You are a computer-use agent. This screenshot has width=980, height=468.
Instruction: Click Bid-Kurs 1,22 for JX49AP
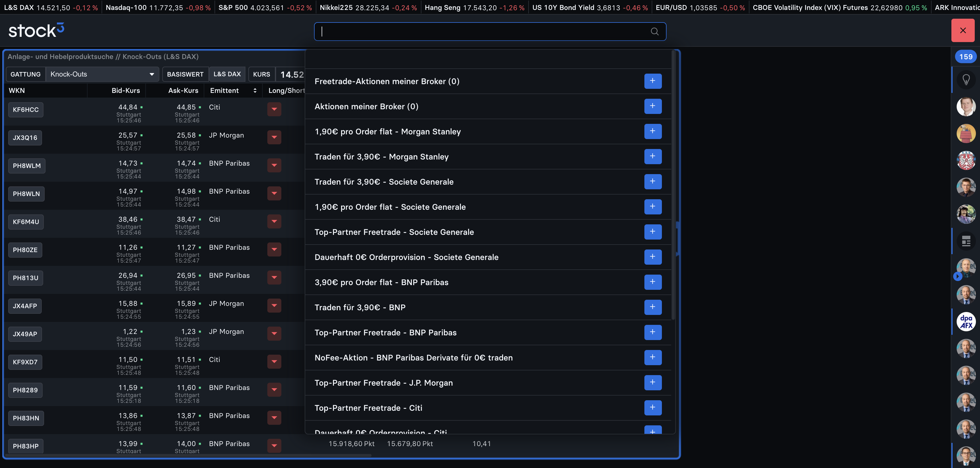click(x=130, y=332)
